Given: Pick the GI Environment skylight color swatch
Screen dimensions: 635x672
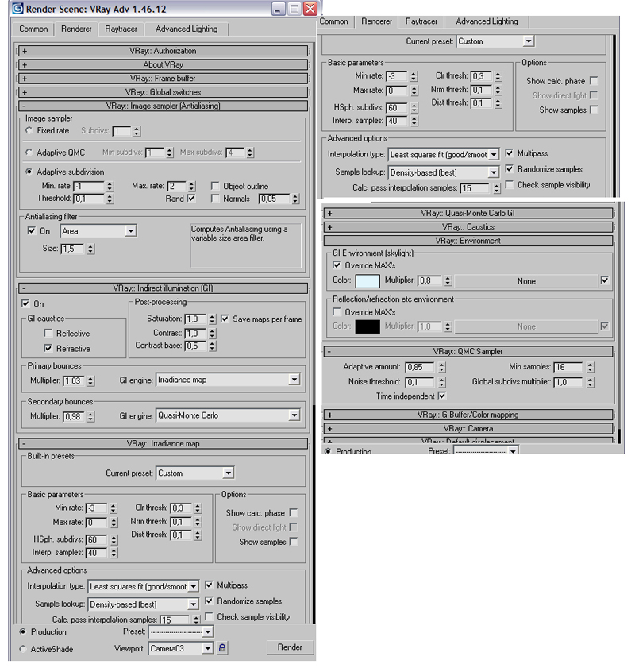Looking at the screenshot, I should 368,280.
